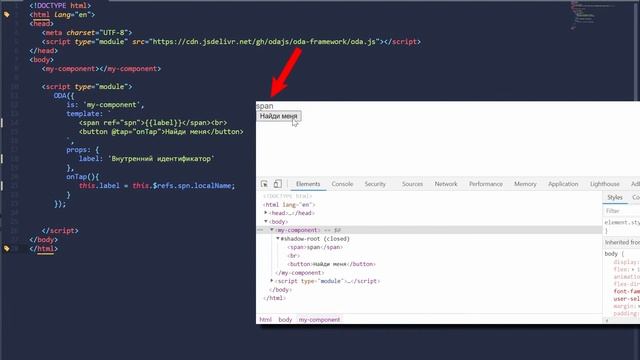Select the html lang="en" DOM row
Image resolution: width=640 pixels, height=360 pixels.
click(289, 204)
